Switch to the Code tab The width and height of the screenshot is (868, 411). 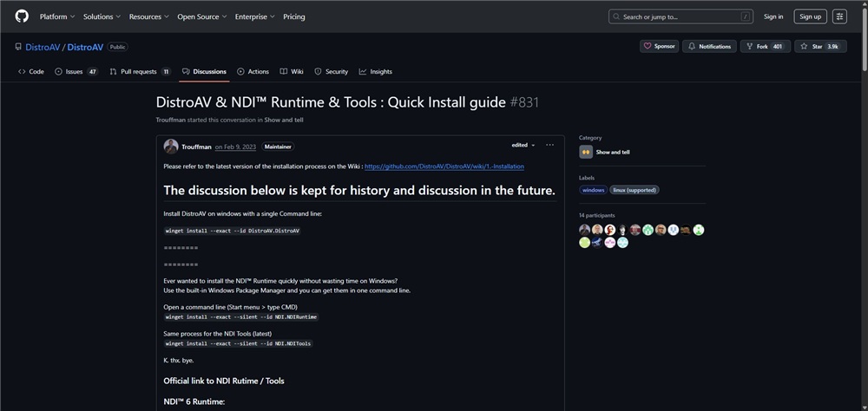(x=31, y=71)
